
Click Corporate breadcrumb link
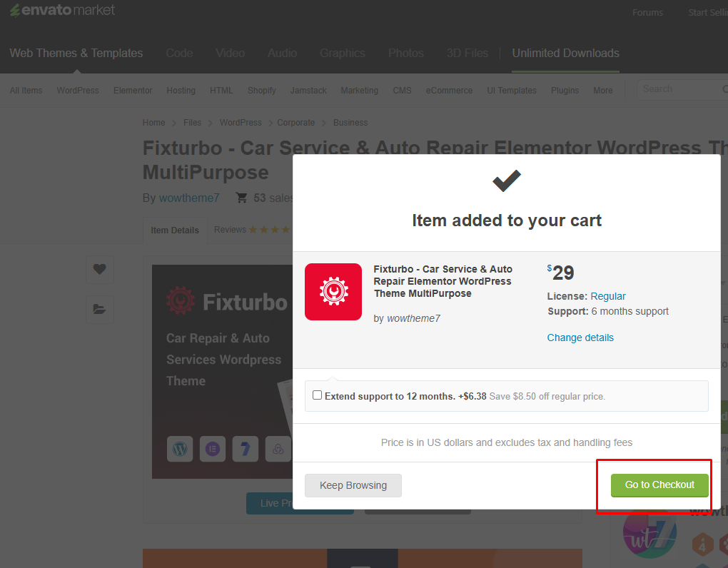295,123
